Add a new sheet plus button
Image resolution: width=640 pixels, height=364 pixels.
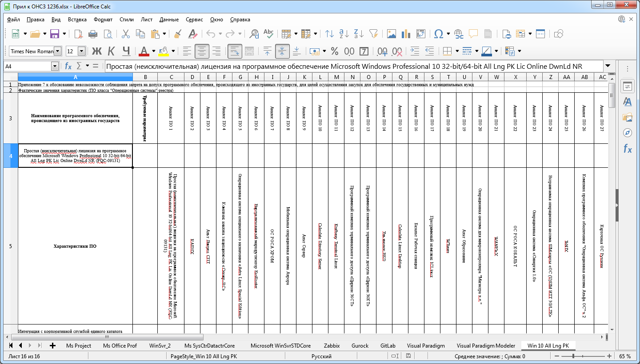click(53, 345)
